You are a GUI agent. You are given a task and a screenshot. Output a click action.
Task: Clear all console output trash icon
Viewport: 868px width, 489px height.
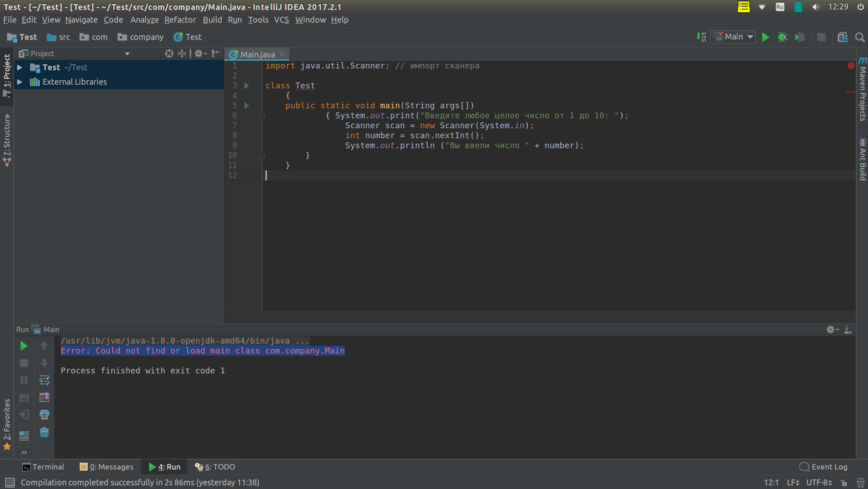(x=44, y=432)
